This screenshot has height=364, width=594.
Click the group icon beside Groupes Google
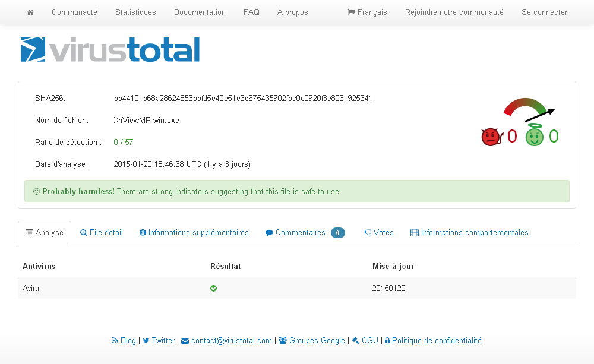point(283,340)
